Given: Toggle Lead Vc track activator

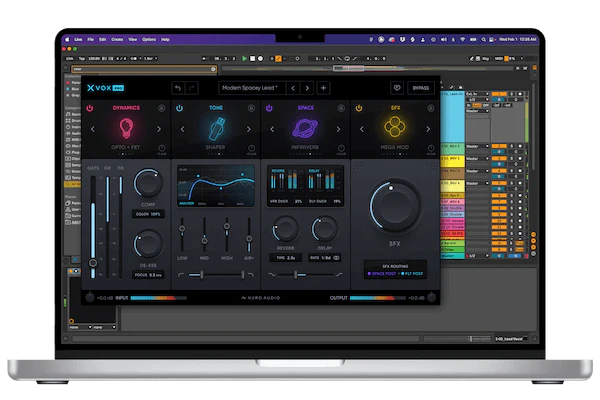Looking at the screenshot, I should pyautogui.click(x=499, y=94).
